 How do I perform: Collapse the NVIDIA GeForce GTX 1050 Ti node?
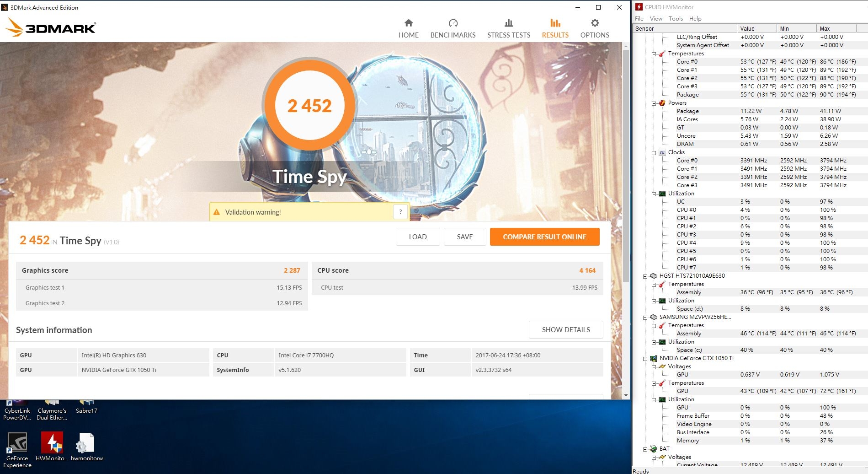coord(645,359)
